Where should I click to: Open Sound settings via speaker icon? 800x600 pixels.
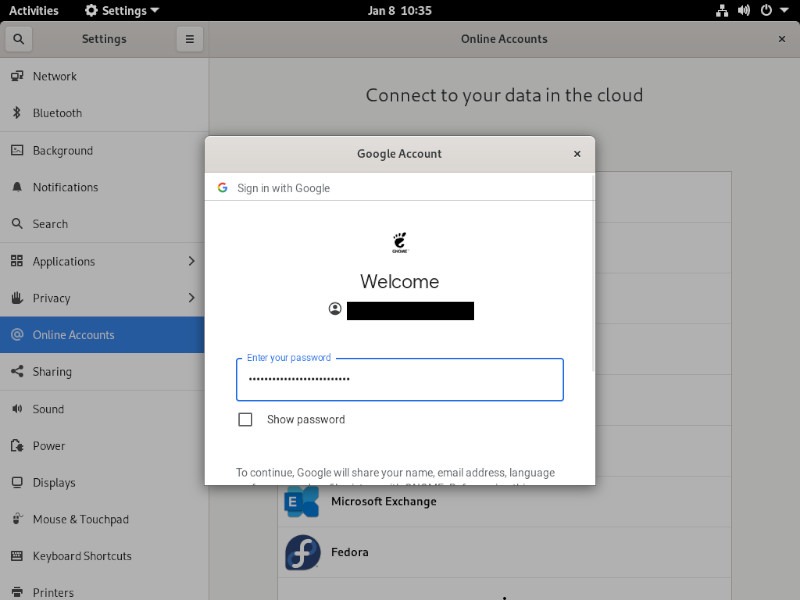[19, 409]
